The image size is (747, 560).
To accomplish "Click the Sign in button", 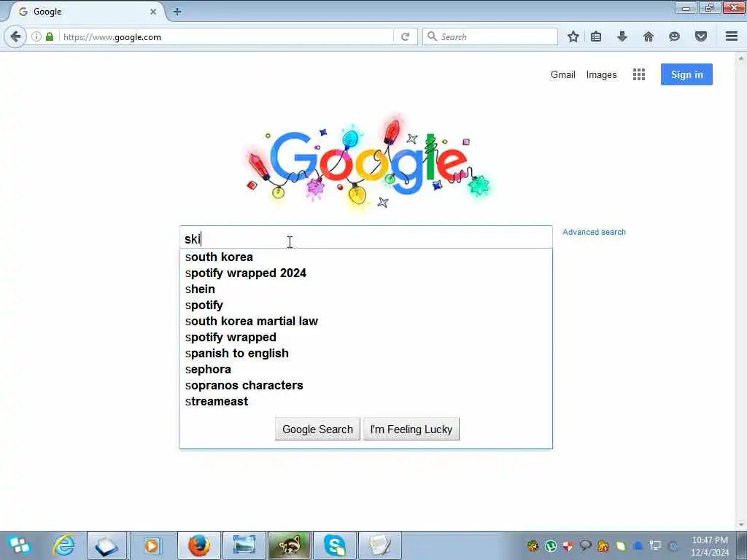I will click(686, 74).
